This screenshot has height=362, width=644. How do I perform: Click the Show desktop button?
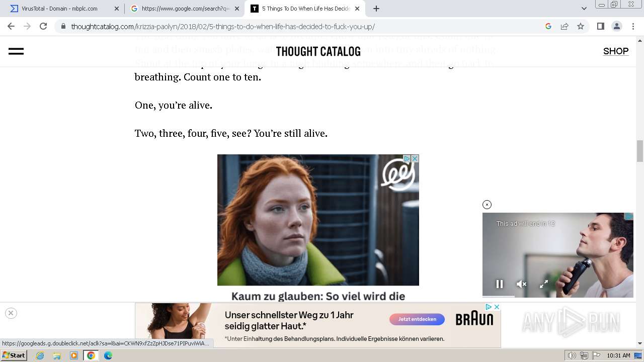[638, 355]
